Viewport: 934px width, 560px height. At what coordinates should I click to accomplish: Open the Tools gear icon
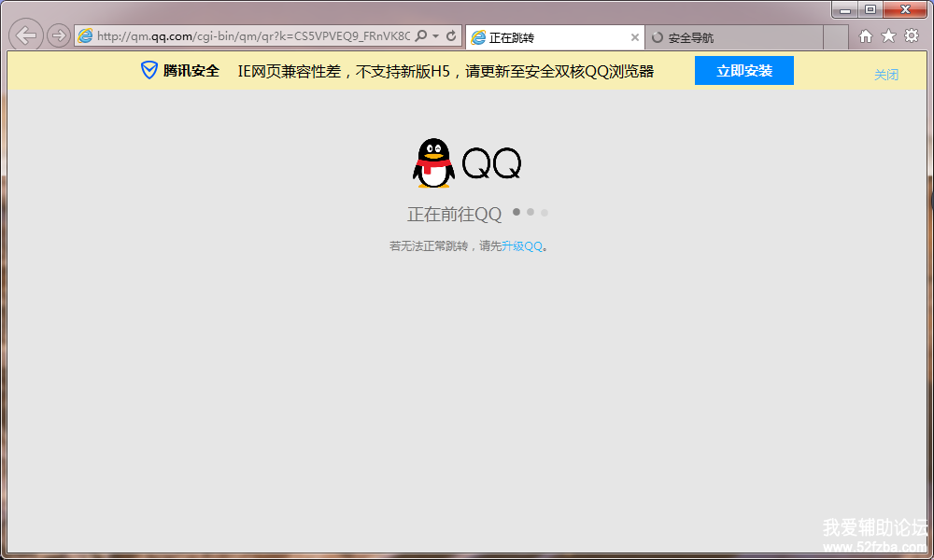coord(912,35)
